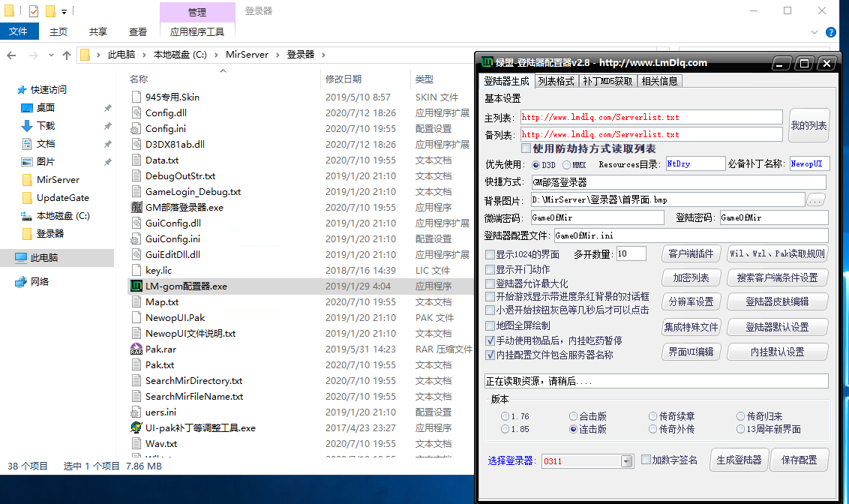Open the 主页 ribbon tab

pos(58,32)
